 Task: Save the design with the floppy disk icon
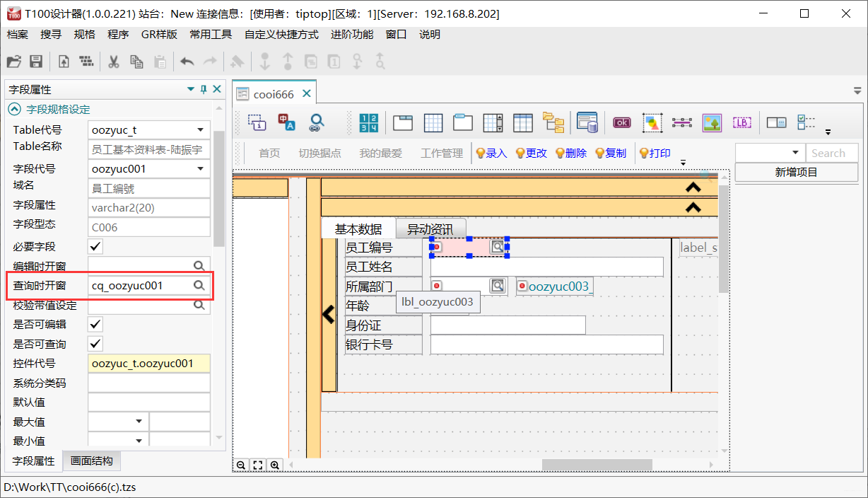point(36,62)
